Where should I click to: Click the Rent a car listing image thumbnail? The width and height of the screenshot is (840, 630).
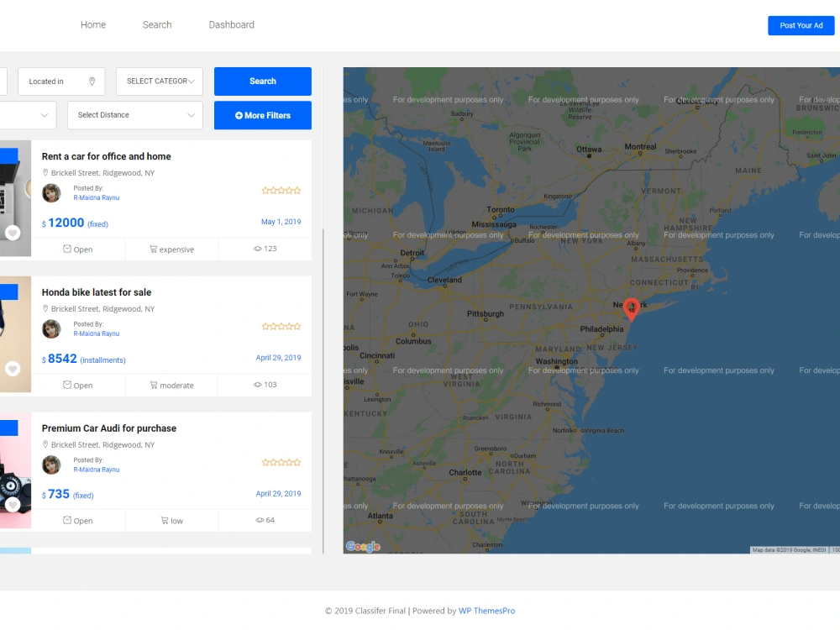point(15,199)
